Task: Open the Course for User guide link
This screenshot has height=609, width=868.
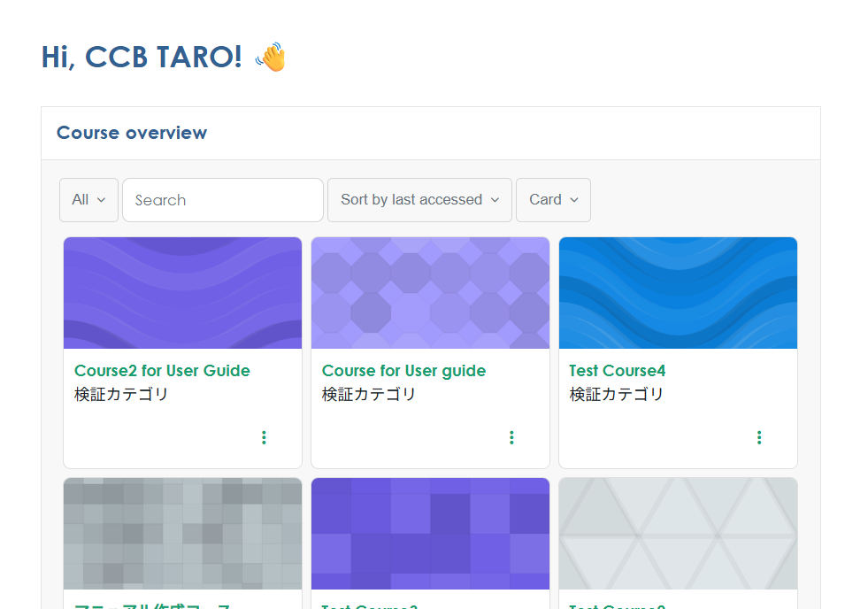Action: [x=403, y=371]
